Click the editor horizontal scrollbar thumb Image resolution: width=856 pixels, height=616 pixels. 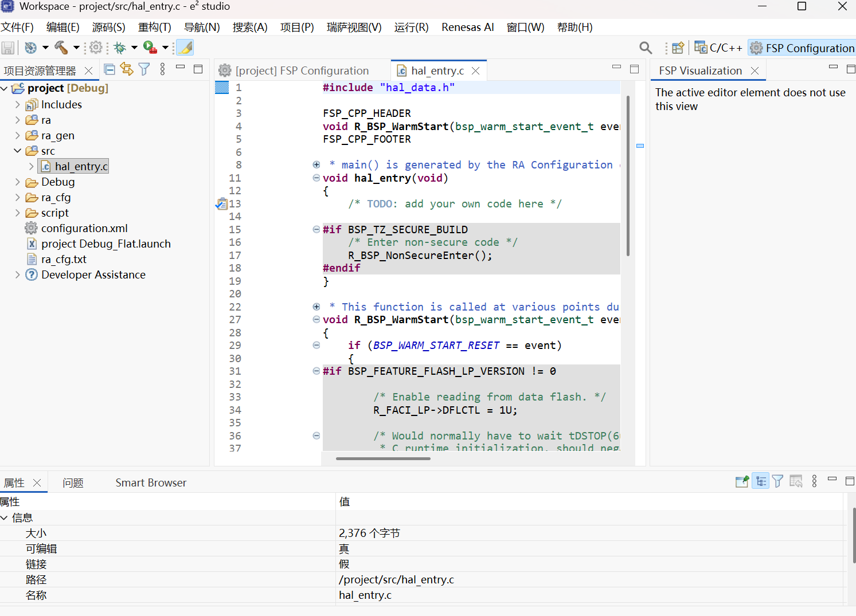click(x=383, y=458)
